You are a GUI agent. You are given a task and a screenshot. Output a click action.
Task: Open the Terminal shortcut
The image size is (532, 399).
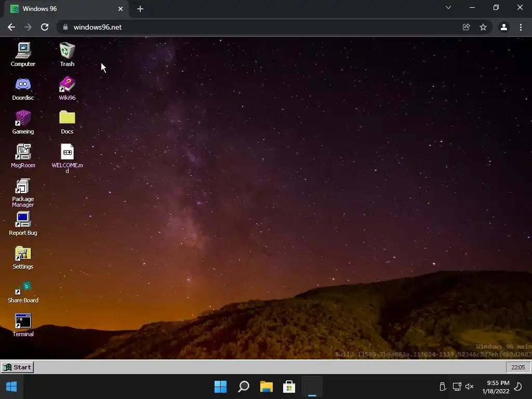point(23,325)
